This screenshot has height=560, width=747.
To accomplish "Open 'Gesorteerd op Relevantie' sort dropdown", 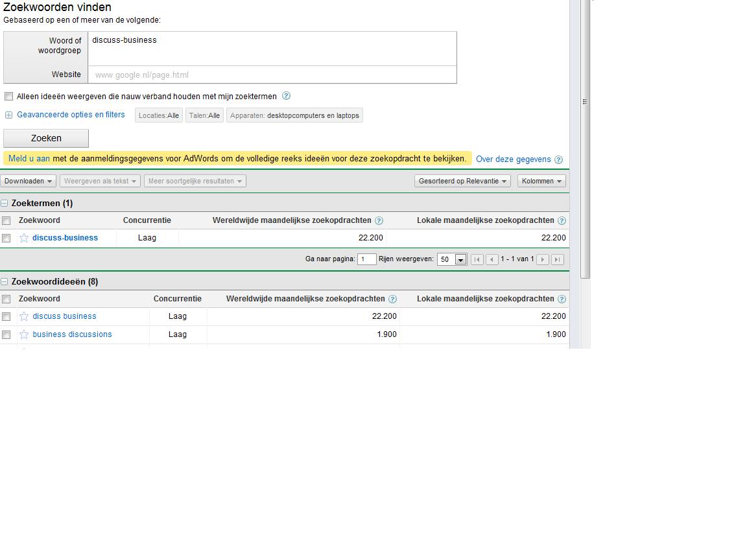I will [x=462, y=181].
